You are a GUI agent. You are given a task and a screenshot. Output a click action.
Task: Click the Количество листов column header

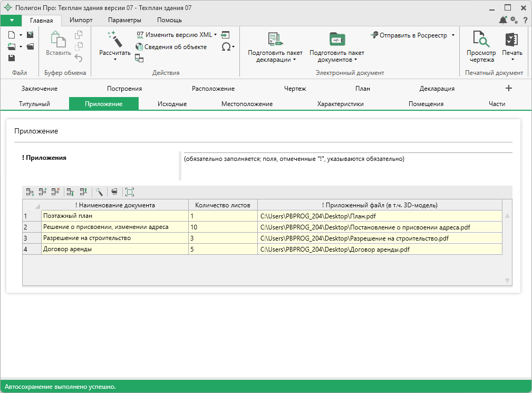click(x=223, y=205)
